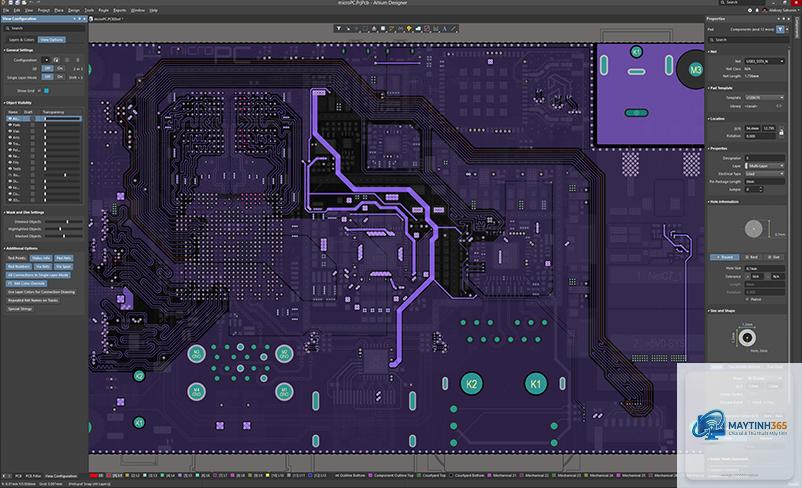Hide Pads using their eye icon
Viewport: 802px width, 488px height.
click(10, 125)
